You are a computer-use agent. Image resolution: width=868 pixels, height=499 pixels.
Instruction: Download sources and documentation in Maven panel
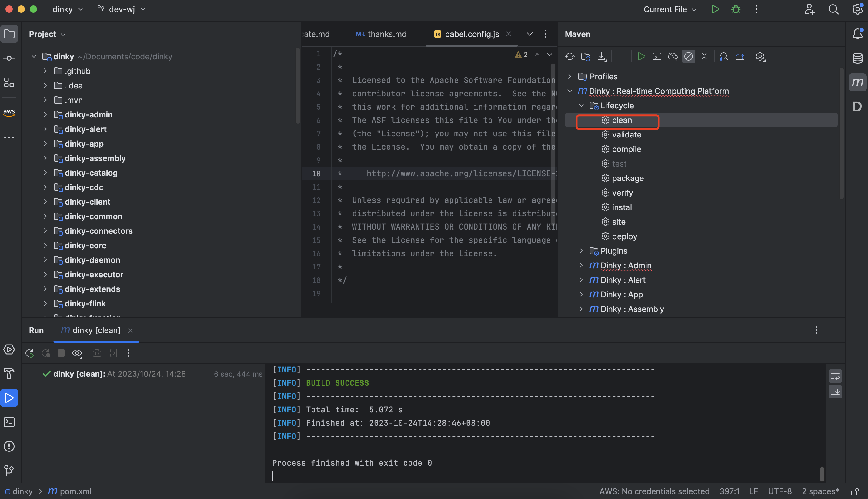602,56
